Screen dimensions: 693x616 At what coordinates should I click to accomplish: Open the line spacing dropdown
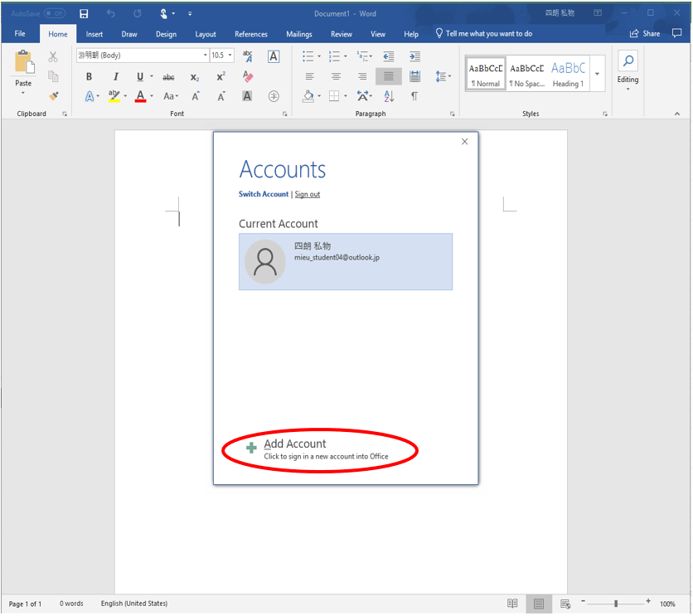[x=443, y=76]
